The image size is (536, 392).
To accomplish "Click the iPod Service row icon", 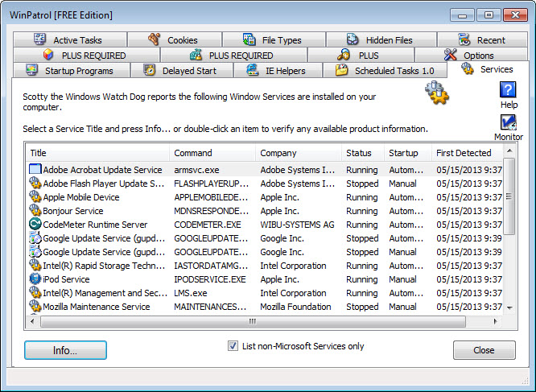I will [35, 279].
